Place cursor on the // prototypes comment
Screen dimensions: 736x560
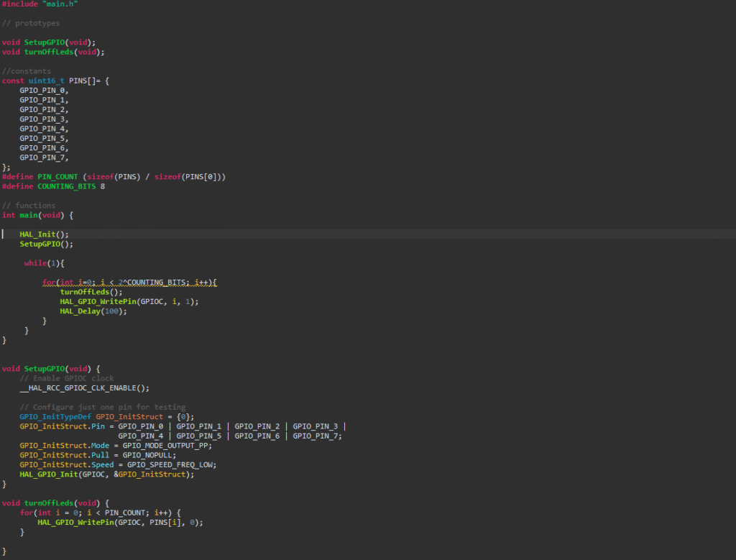(x=31, y=23)
